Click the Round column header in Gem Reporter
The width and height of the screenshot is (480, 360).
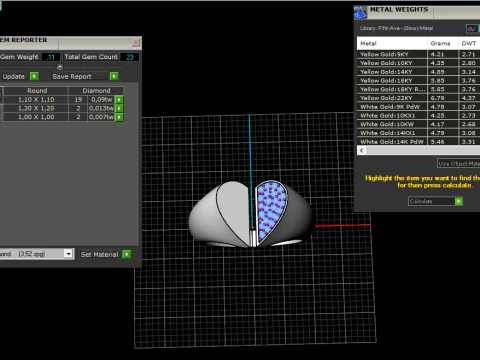(36, 91)
